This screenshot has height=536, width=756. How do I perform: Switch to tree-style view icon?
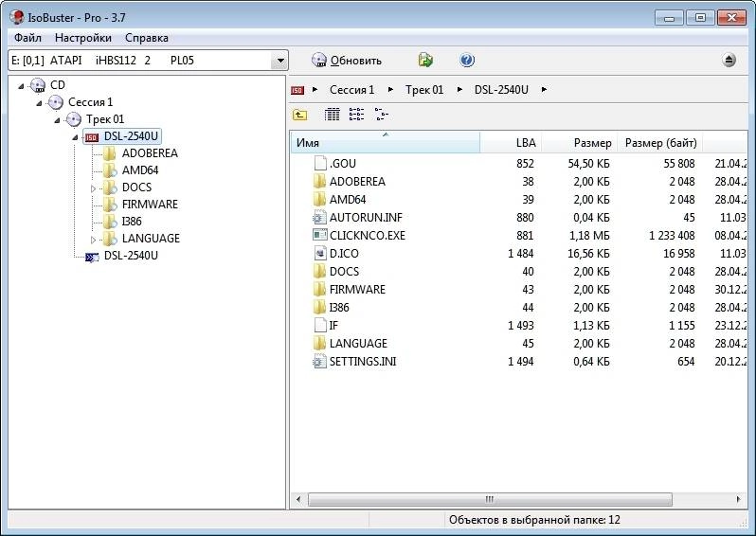tap(382, 115)
